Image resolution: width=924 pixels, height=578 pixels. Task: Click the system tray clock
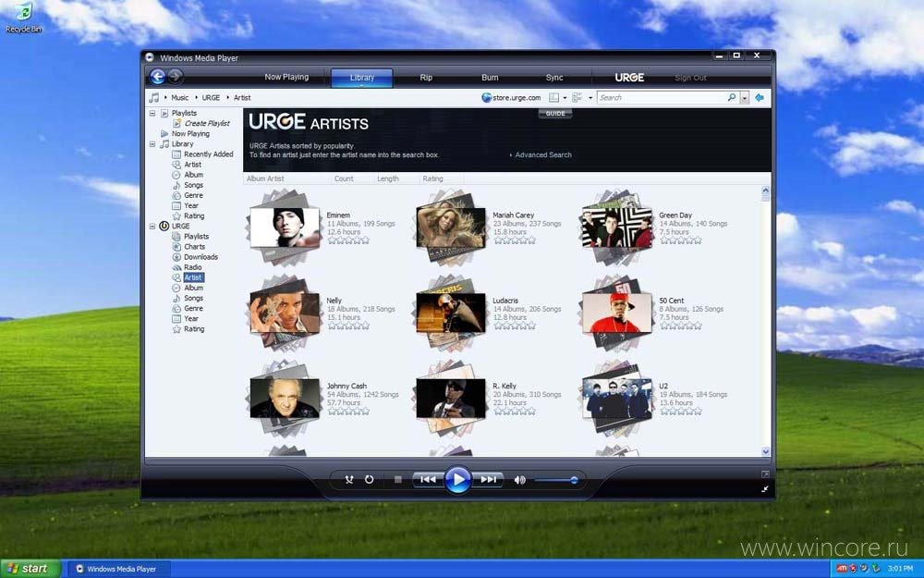[900, 569]
